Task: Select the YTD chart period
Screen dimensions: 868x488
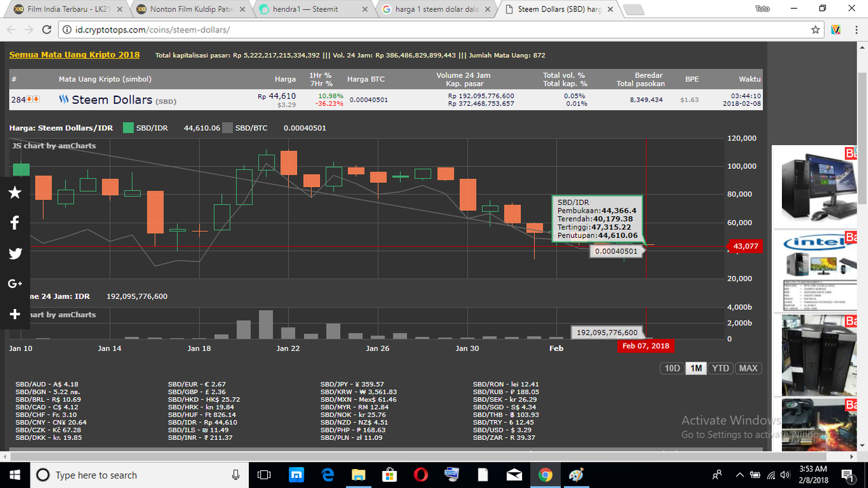Action: click(720, 368)
